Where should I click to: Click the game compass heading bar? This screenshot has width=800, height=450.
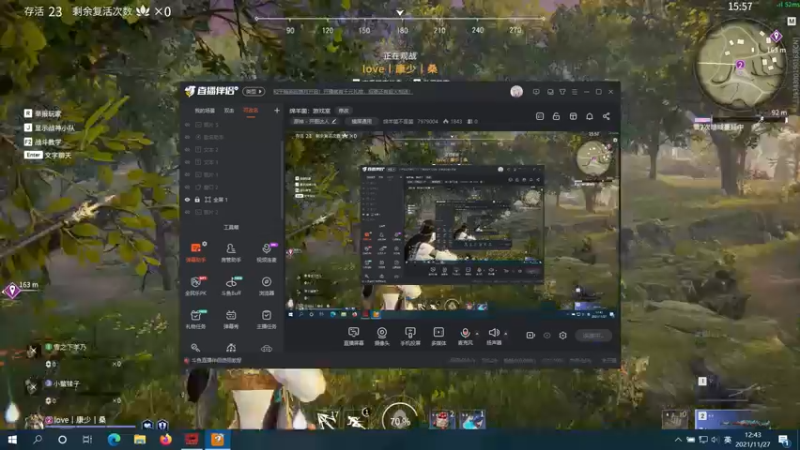[x=400, y=23]
